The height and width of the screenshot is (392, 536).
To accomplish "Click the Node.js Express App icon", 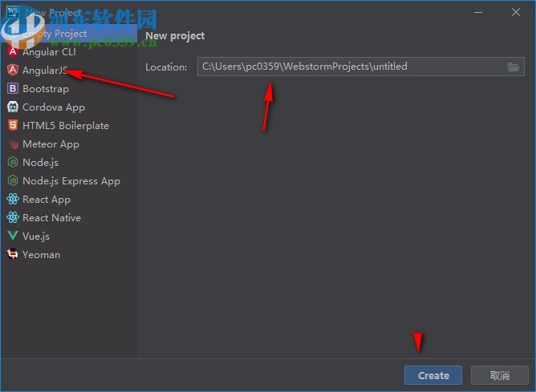I will point(13,180).
